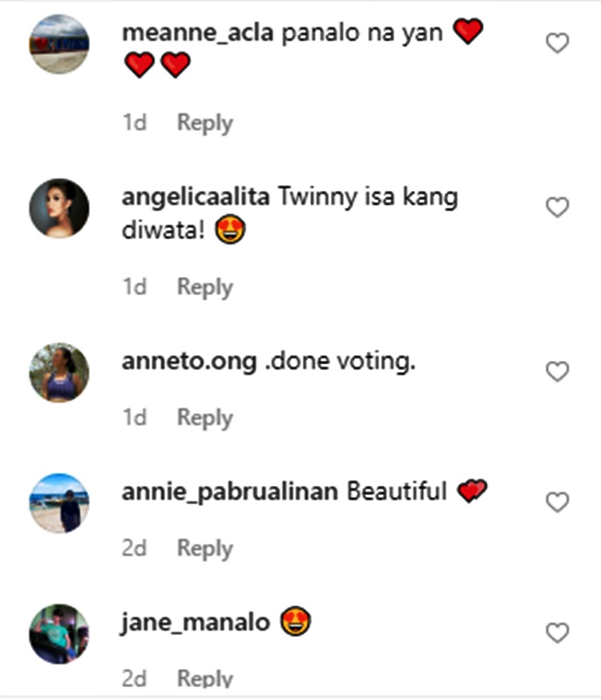601x700 pixels.
Task: Reply to jane_manalo's comment
Action: [x=205, y=678]
